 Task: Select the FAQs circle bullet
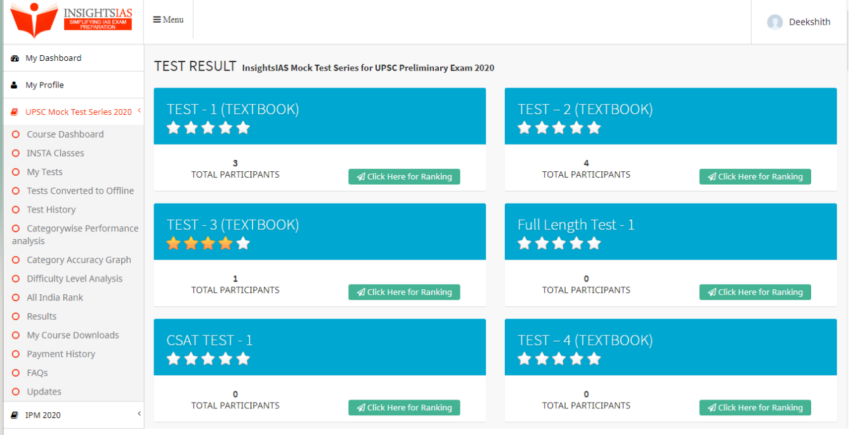tap(16, 373)
